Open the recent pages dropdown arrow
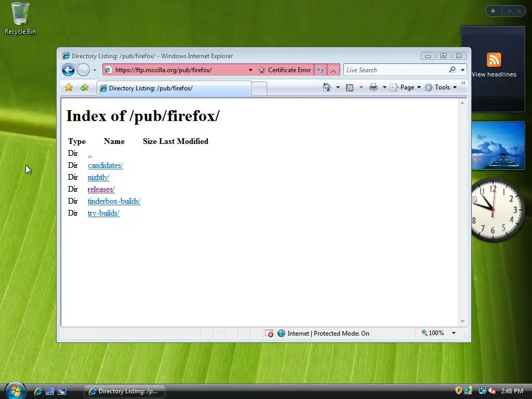Screen dimensions: 532x399 [95, 70]
